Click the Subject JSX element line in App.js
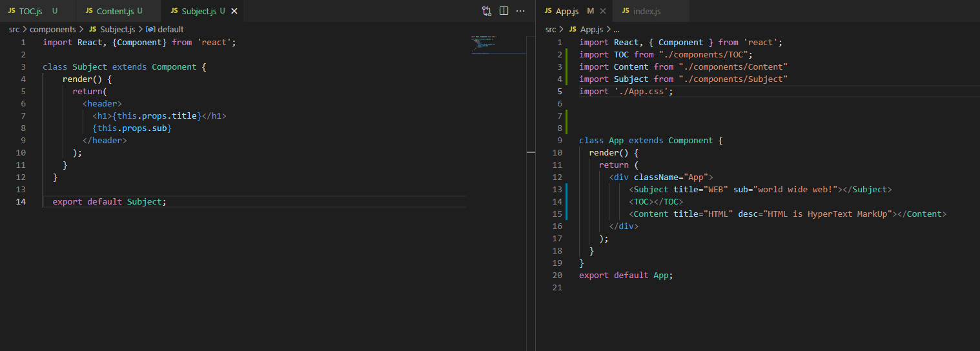This screenshot has width=980, height=351. click(x=760, y=189)
